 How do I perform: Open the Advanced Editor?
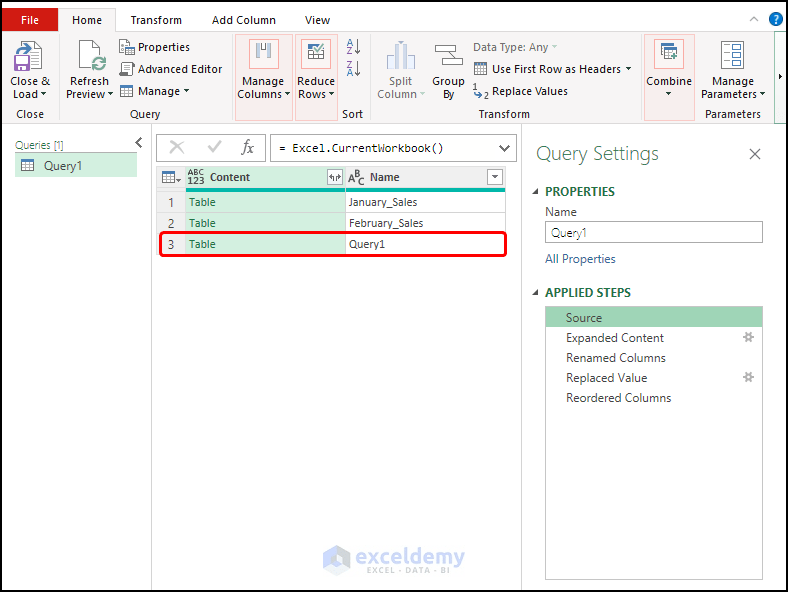click(x=171, y=69)
